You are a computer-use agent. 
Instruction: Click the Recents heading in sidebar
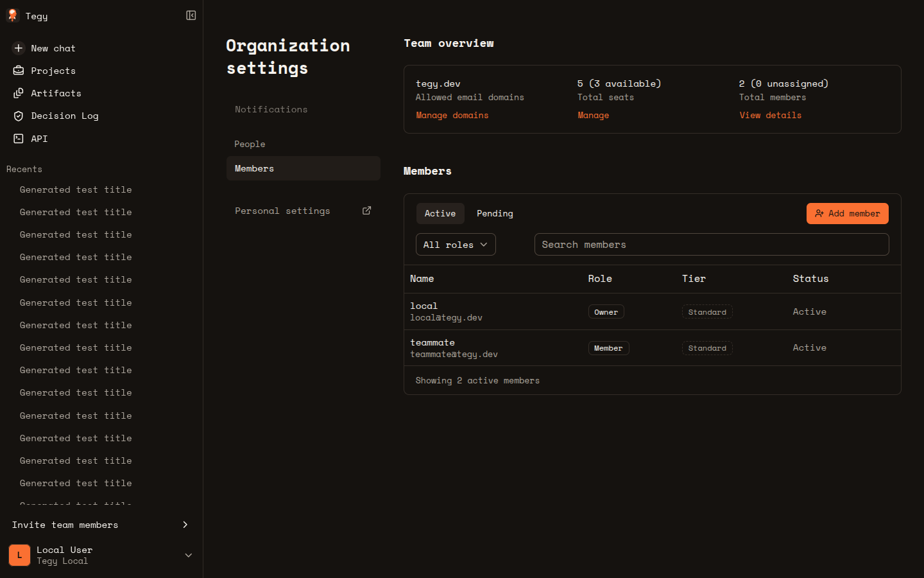pyautogui.click(x=24, y=169)
